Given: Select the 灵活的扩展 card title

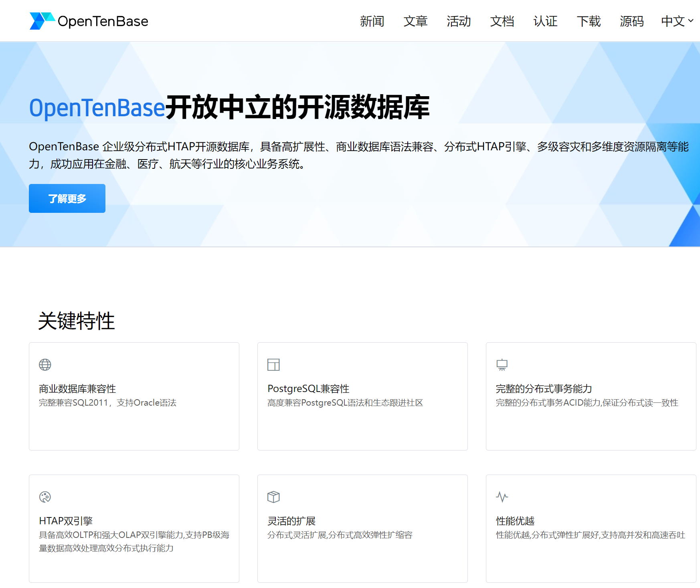Looking at the screenshot, I should pos(291,521).
